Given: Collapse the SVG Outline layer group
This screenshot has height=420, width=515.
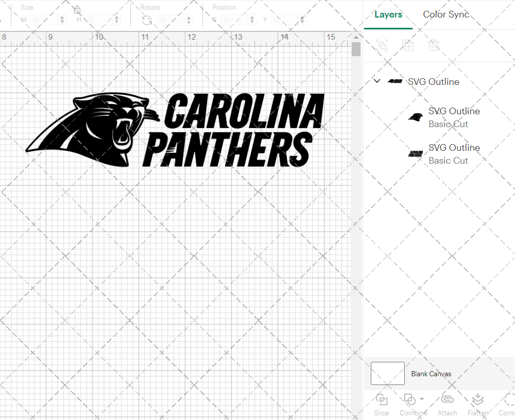Looking at the screenshot, I should tap(377, 81).
